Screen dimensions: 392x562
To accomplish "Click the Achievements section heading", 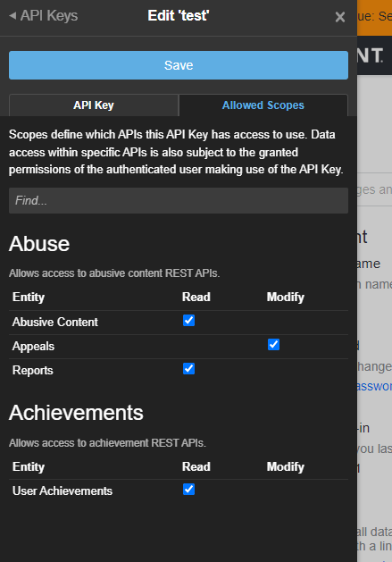I will pos(76,413).
